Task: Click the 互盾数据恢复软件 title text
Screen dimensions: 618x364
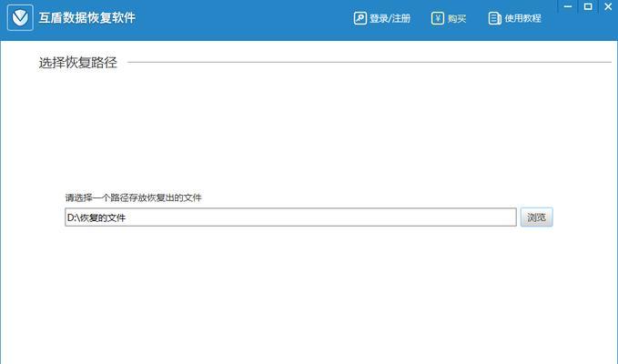Action: (x=87, y=17)
